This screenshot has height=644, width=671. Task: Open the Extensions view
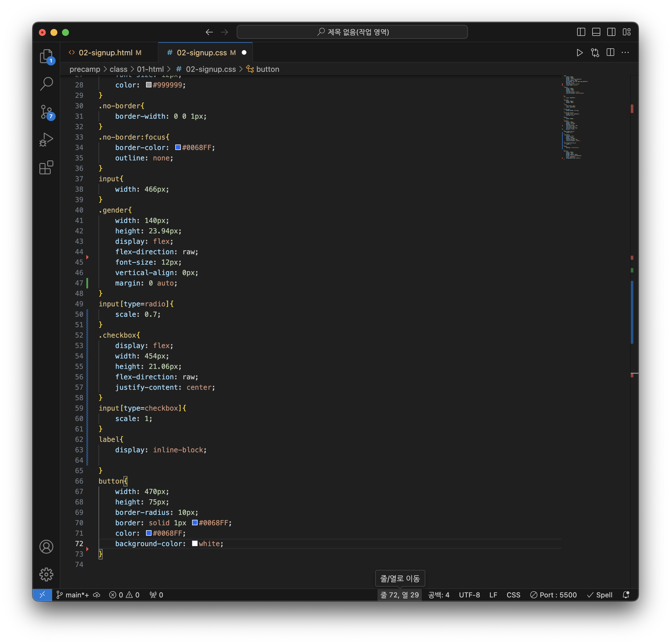[x=46, y=168]
